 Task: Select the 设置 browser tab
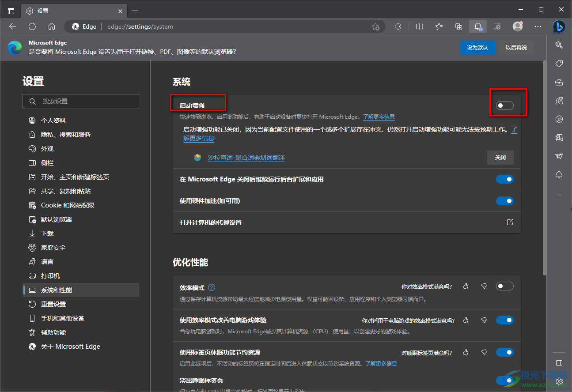[73, 11]
